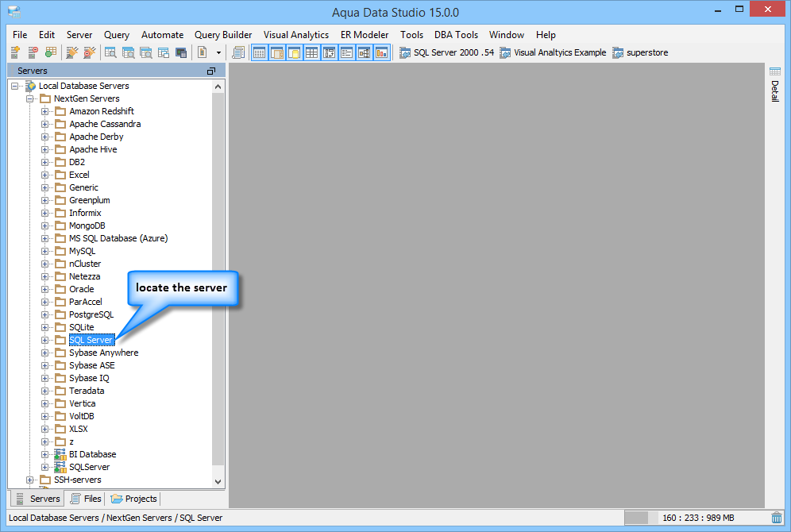Viewport: 791px width, 532px height.
Task: Click the Aqua Data Studio title bar icon
Action: click(x=14, y=12)
